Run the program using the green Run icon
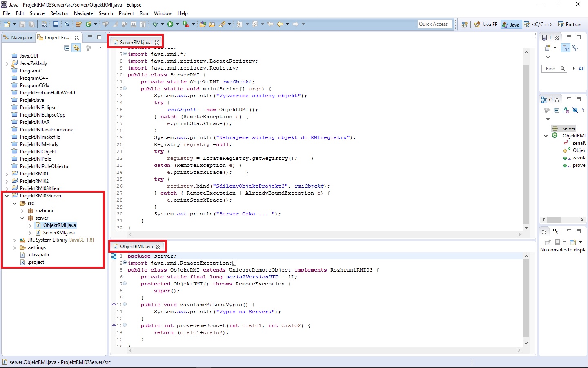 (x=170, y=24)
